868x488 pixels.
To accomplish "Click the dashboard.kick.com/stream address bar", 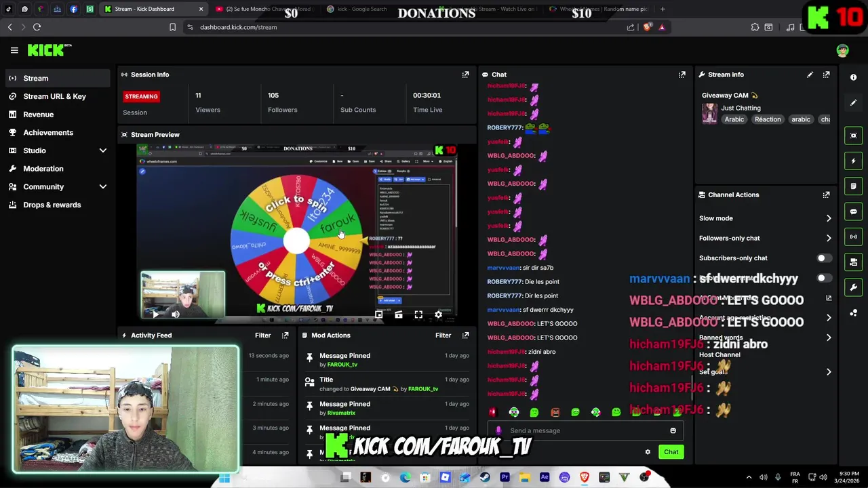I will point(238,27).
